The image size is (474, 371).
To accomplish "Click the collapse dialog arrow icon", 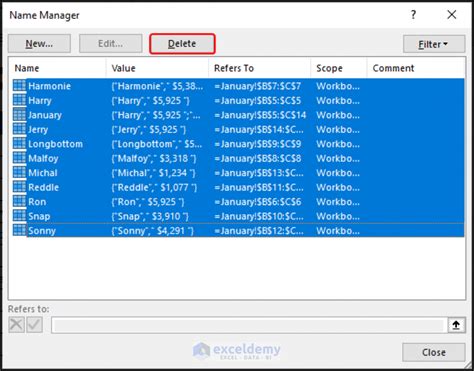I will click(456, 325).
